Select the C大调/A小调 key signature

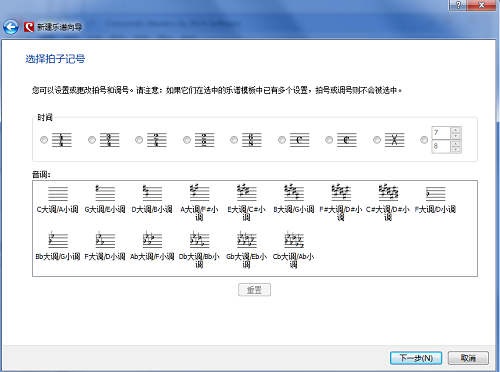57,199
